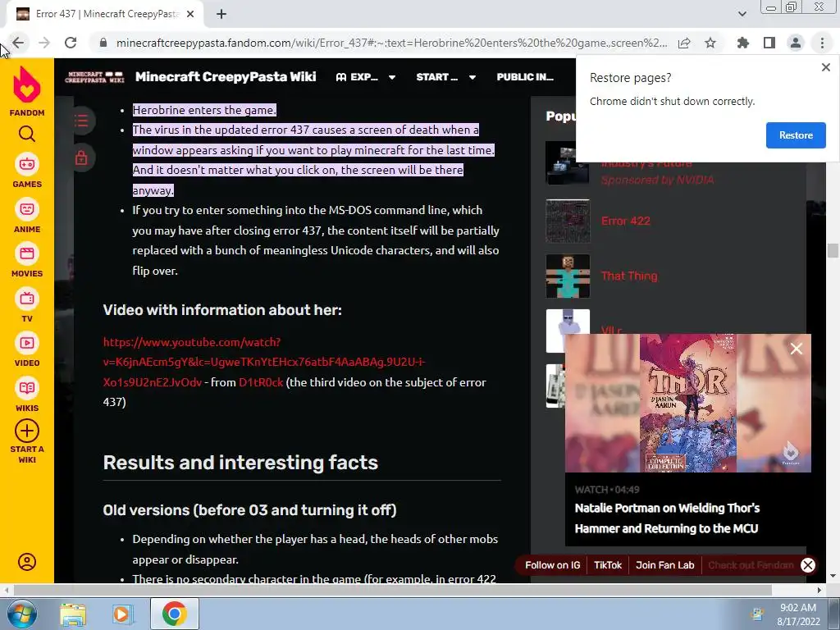Open the PUBLIC IN... navigation menu
Viewport: 840px width, 630px height.
coord(525,77)
